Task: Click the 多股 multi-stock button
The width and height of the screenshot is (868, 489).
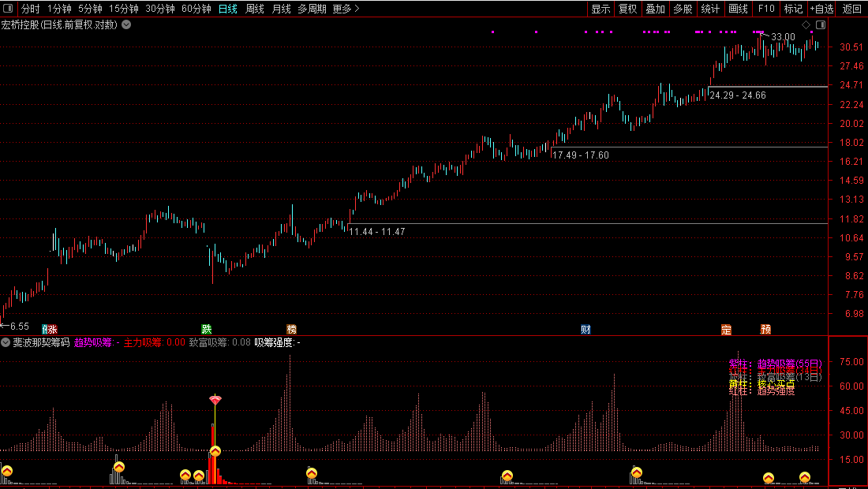Action: click(683, 9)
